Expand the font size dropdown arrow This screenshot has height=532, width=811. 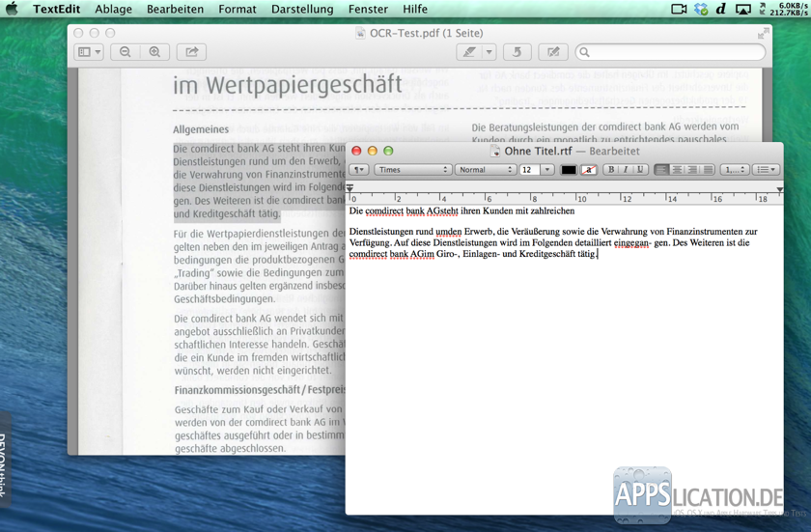click(x=547, y=170)
